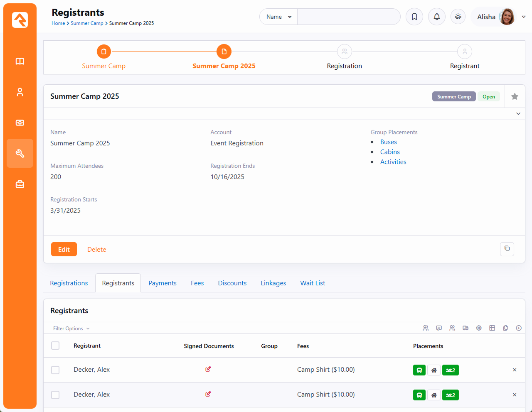
Task: Click the speech bubble icon in the Registrants toolbar
Action: tap(439, 328)
